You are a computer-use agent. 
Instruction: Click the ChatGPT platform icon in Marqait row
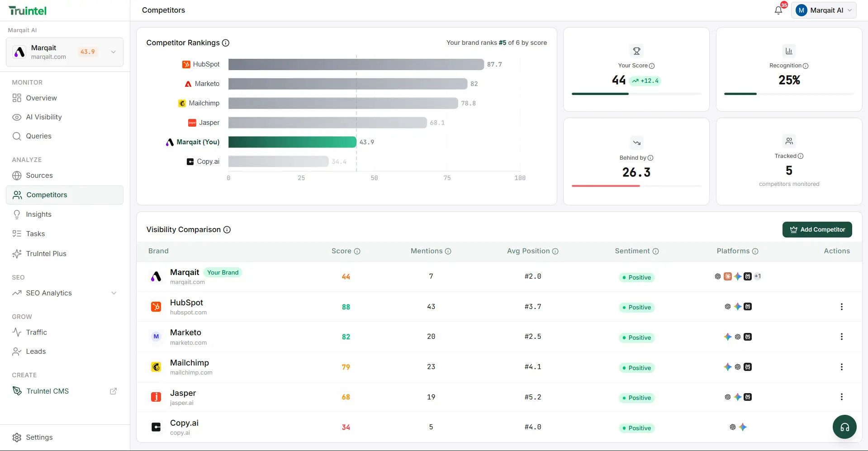717,276
